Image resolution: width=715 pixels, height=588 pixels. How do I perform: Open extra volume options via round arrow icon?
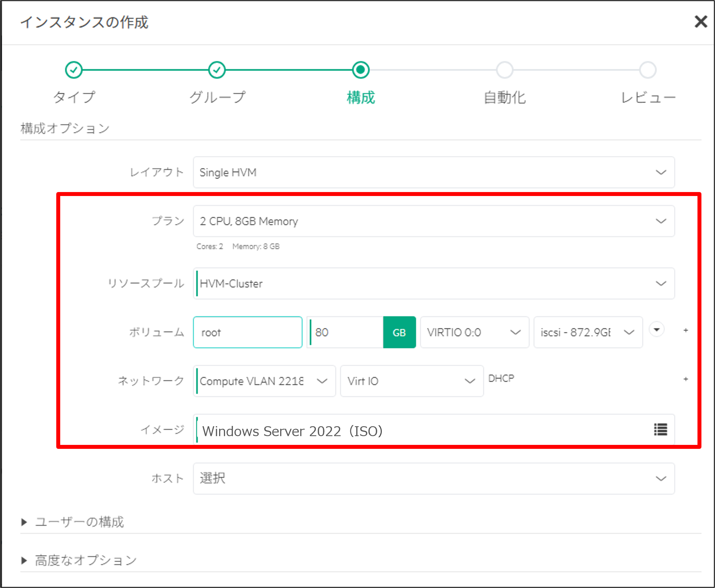tap(656, 329)
